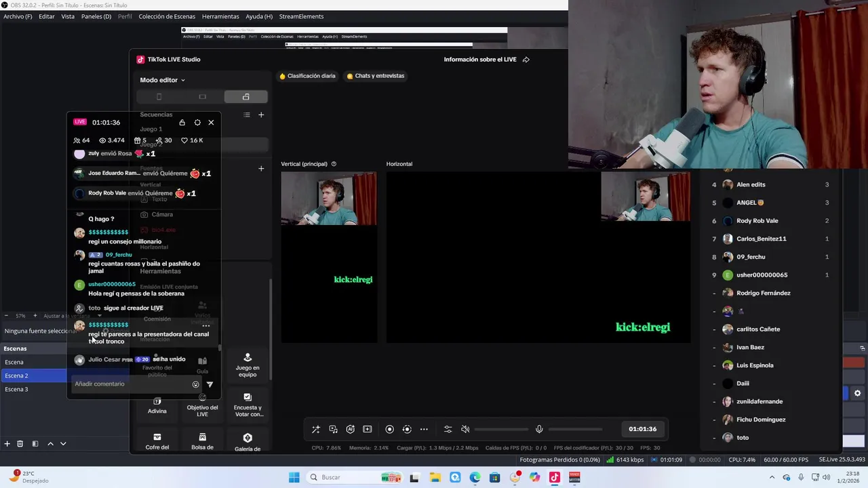
Task: Open the media and music icon in bottom toolbar
Action: point(333,429)
